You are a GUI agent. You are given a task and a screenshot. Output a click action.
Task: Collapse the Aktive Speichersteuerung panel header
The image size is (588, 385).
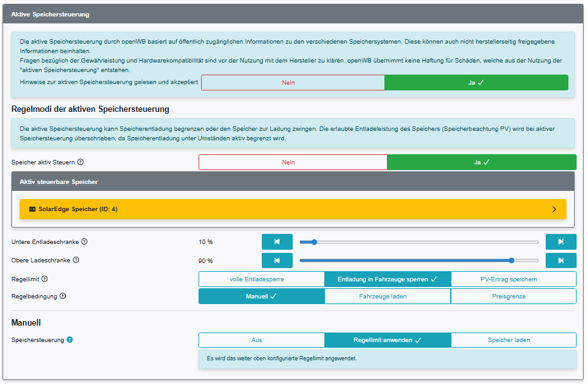[x=293, y=14]
